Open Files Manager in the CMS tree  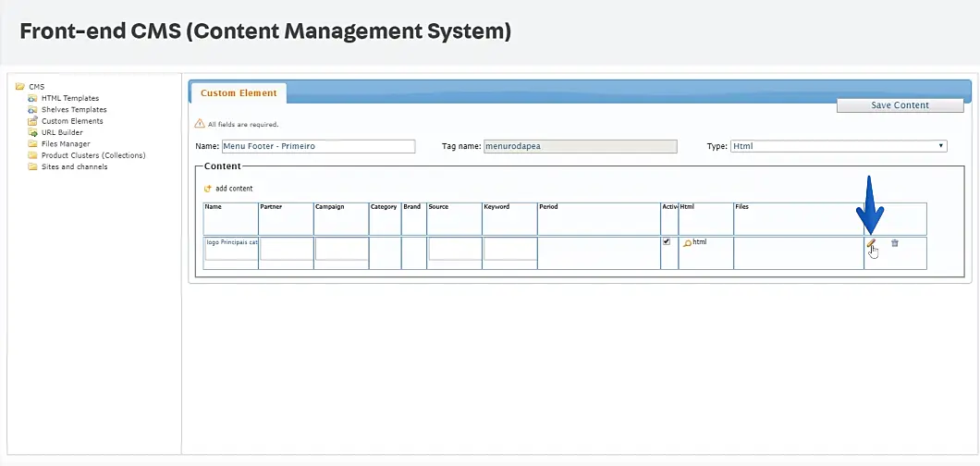[66, 144]
